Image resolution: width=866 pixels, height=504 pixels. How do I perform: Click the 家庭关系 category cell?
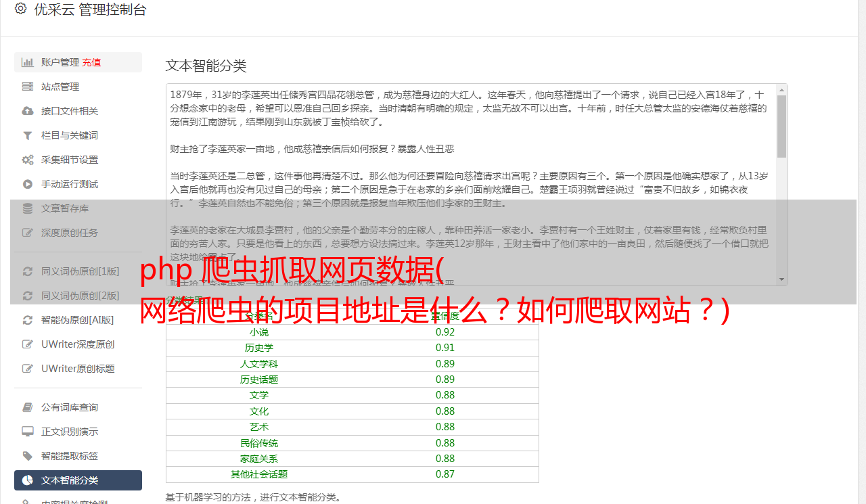pos(259,459)
